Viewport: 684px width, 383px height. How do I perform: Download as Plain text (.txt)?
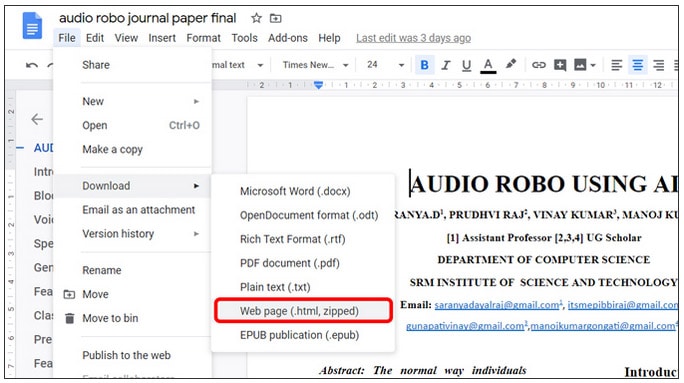303,287
